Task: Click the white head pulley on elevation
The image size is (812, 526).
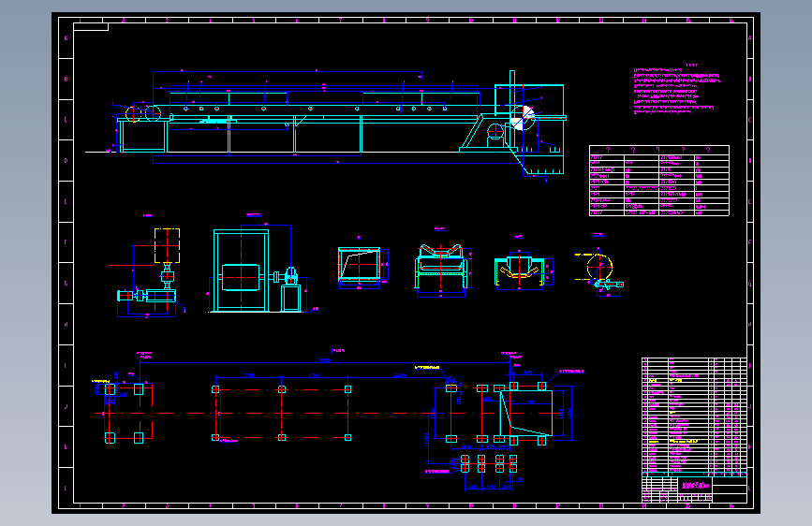Action: (x=522, y=118)
